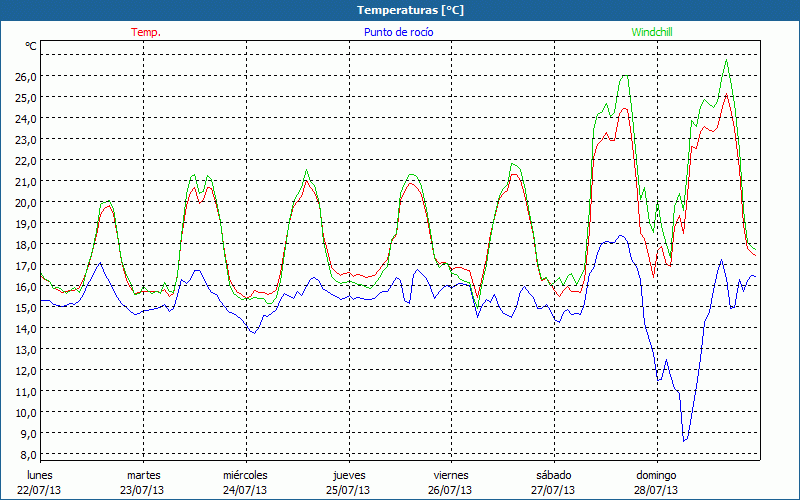800x500 pixels.
Task: Select the jueves day label
Action: [x=349, y=475]
